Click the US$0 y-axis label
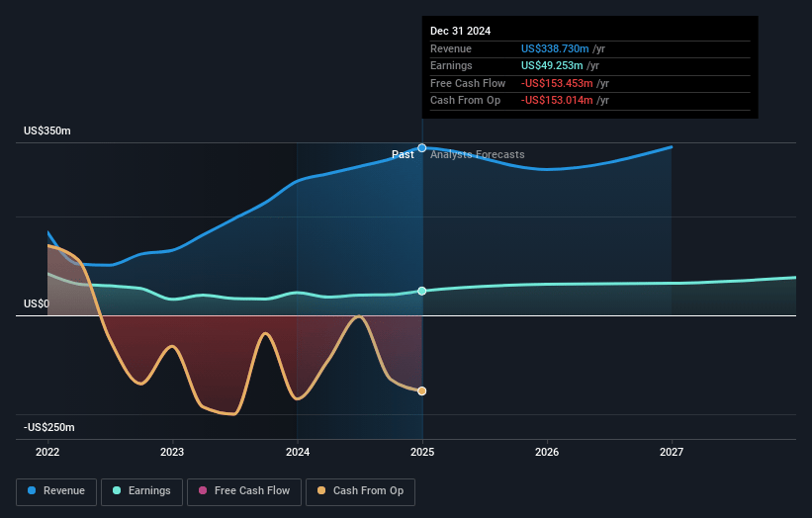The height and width of the screenshot is (518, 812). pyautogui.click(x=36, y=303)
